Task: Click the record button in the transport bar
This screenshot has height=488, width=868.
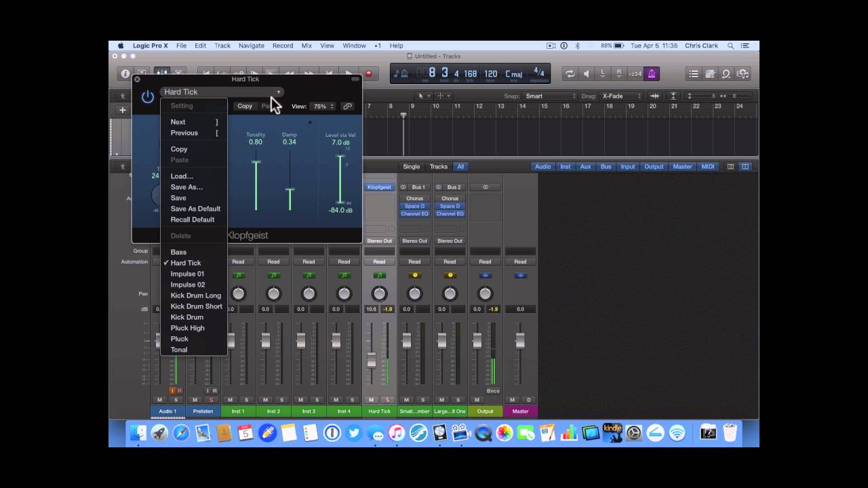Action: coord(369,74)
